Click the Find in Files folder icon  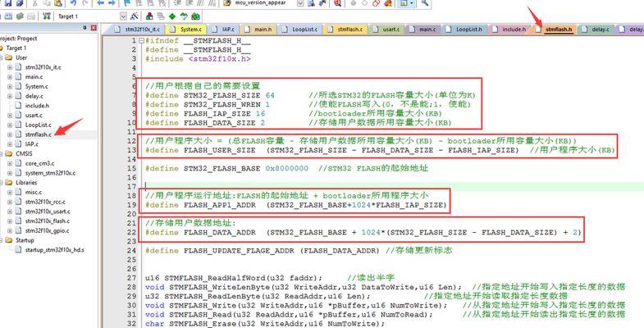[226, 3]
